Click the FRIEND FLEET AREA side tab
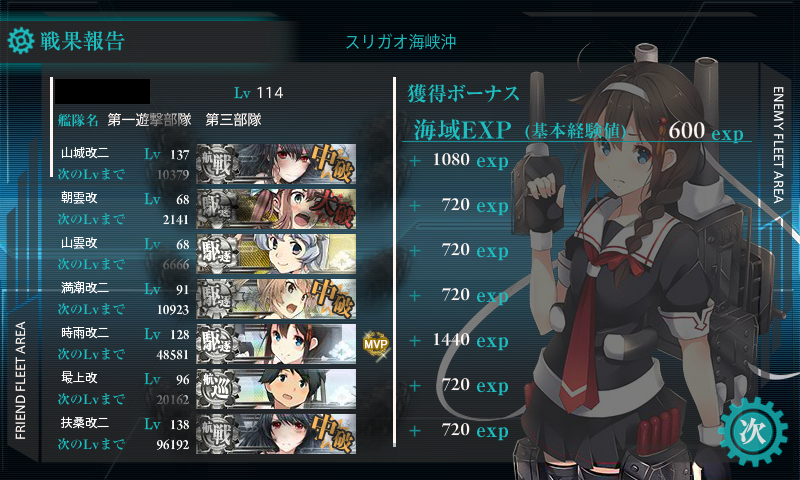800x480 pixels. pyautogui.click(x=20, y=381)
